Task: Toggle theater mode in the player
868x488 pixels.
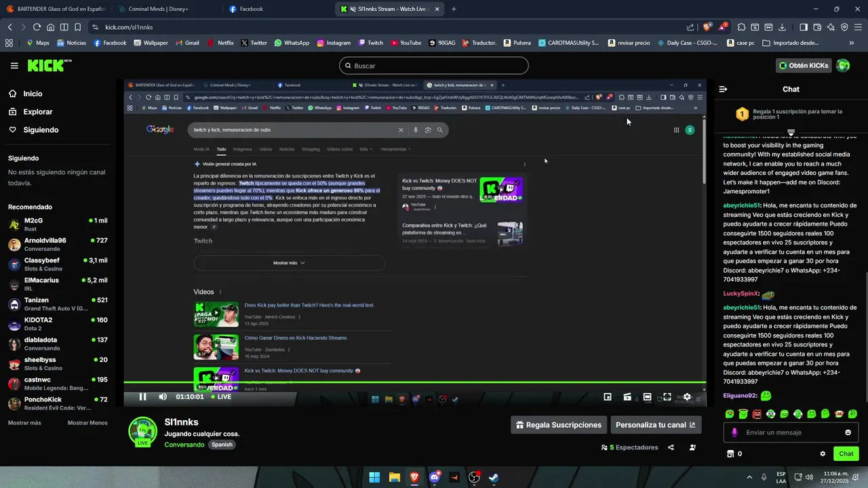Action: 648,396
